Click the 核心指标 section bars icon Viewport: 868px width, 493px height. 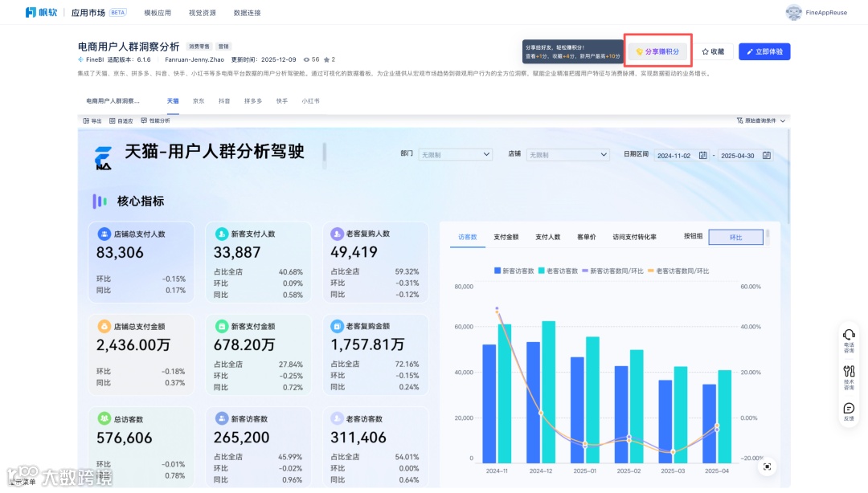point(100,202)
